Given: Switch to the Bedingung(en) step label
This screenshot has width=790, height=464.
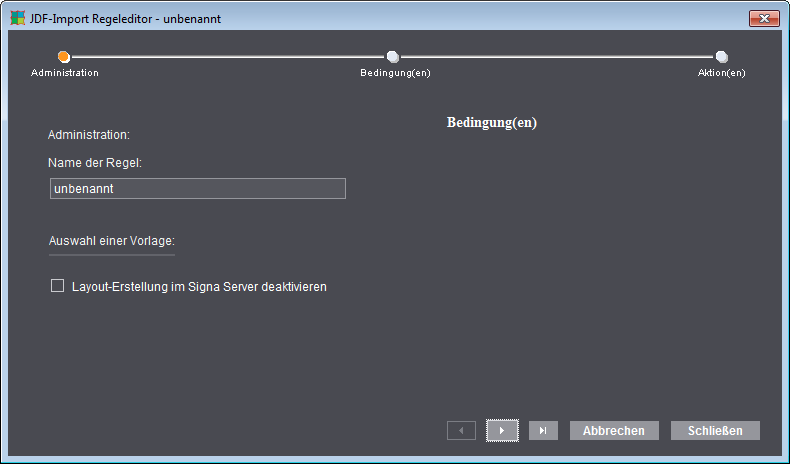Looking at the screenshot, I should click(x=395, y=73).
